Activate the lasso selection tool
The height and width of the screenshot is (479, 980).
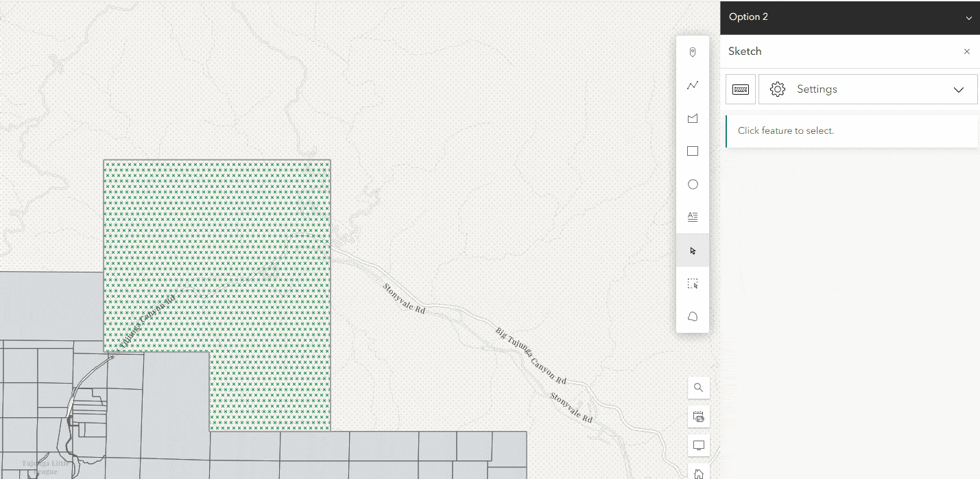click(x=692, y=316)
